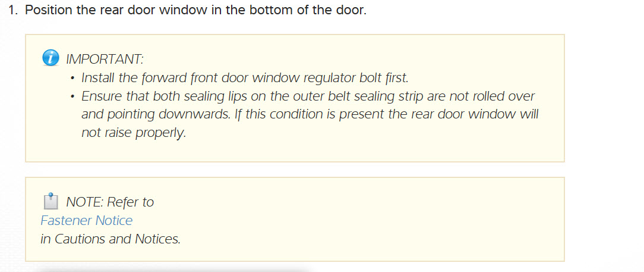644x272 pixels.
Task: Click the "in Cautions and Notices" line
Action: point(111,239)
